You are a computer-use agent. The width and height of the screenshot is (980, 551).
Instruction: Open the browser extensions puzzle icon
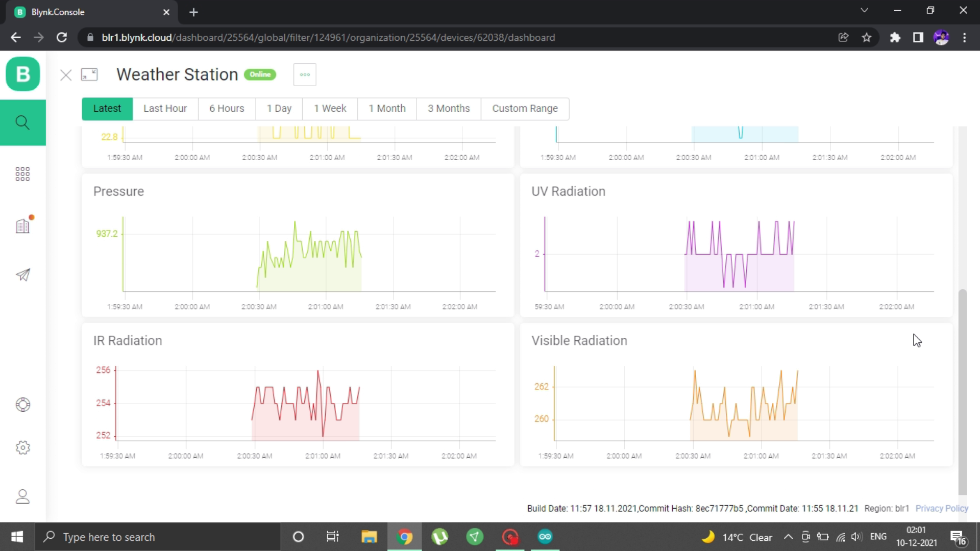pyautogui.click(x=895, y=37)
